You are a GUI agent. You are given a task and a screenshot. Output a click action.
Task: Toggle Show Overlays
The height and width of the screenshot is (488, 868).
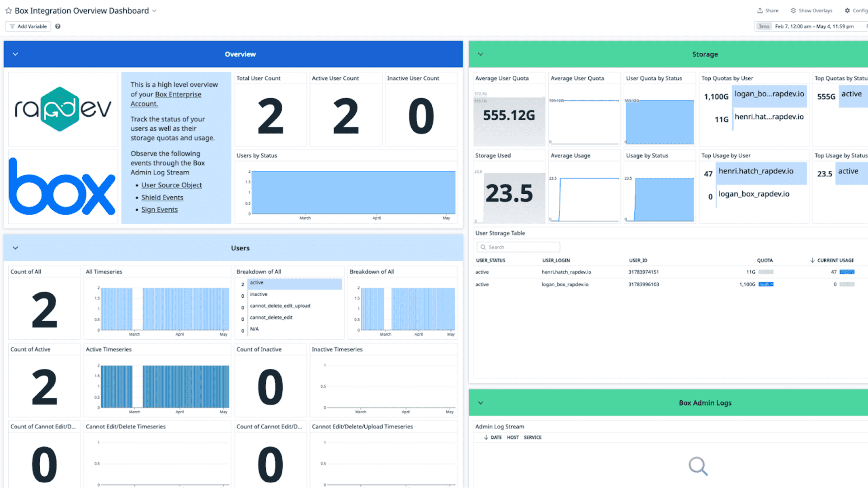811,10
